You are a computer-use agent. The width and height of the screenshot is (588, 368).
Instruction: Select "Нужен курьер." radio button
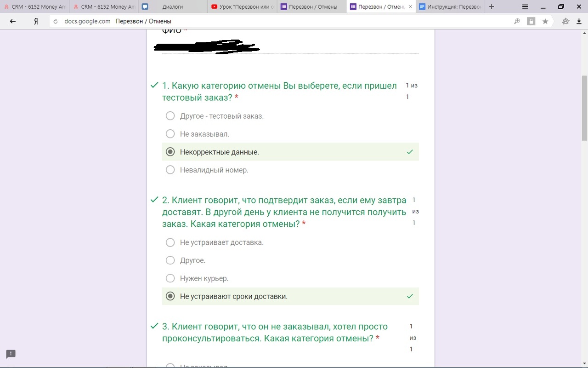click(x=170, y=278)
